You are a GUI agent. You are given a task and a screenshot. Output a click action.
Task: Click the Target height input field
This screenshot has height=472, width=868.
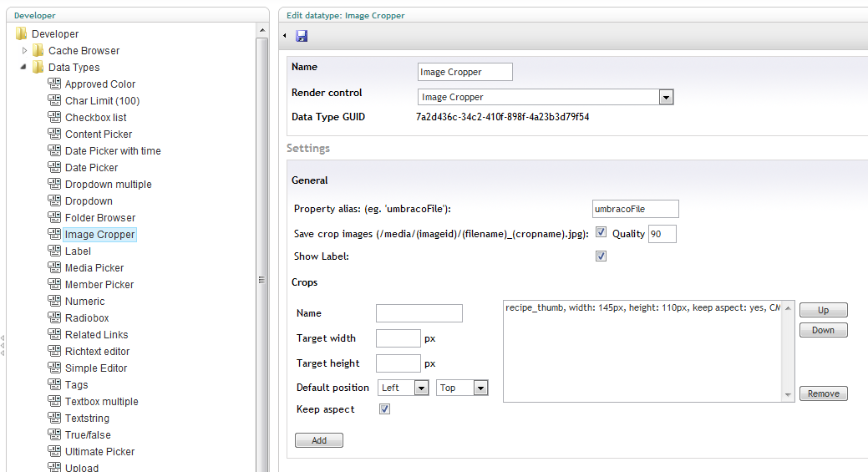coord(398,363)
